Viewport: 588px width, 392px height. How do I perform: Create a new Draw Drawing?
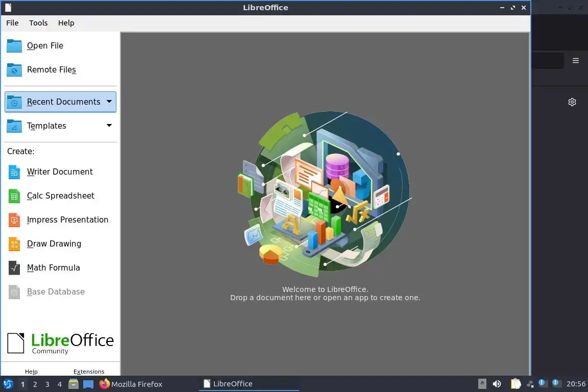(54, 244)
